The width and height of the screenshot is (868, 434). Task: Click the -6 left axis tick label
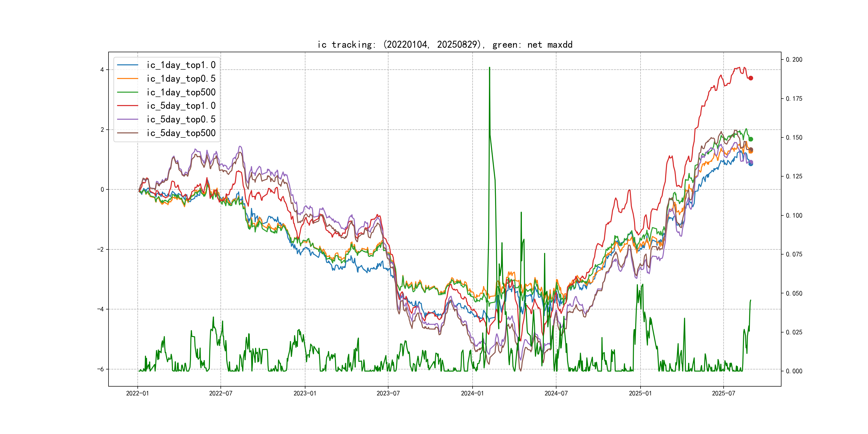tap(100, 369)
